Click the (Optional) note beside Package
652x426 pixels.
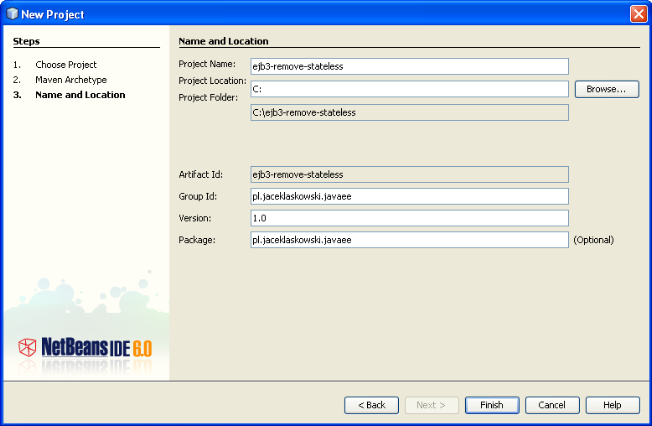click(594, 240)
